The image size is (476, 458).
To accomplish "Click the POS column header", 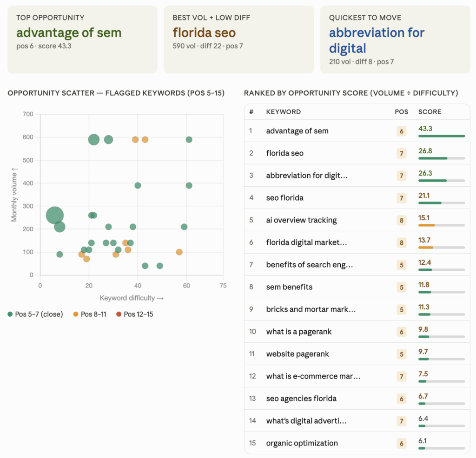I will pos(401,111).
